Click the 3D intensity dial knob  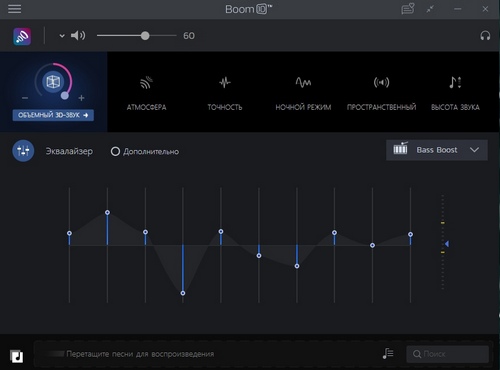coord(65,96)
